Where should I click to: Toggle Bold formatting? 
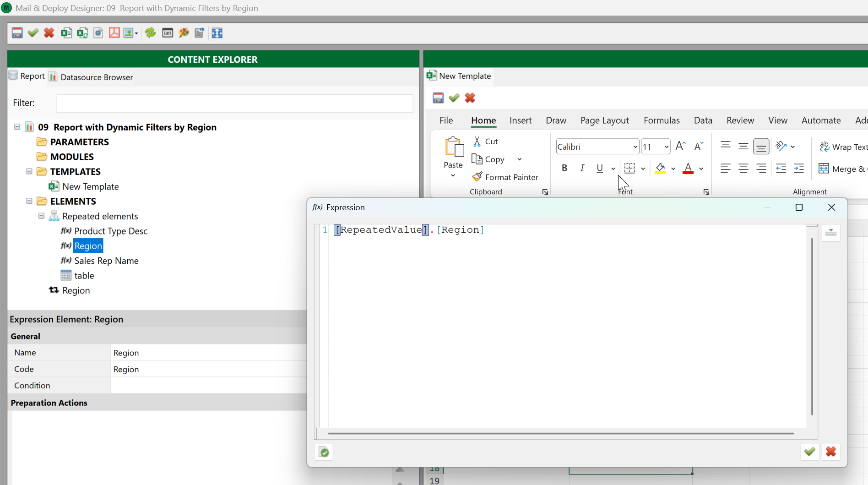pos(564,168)
